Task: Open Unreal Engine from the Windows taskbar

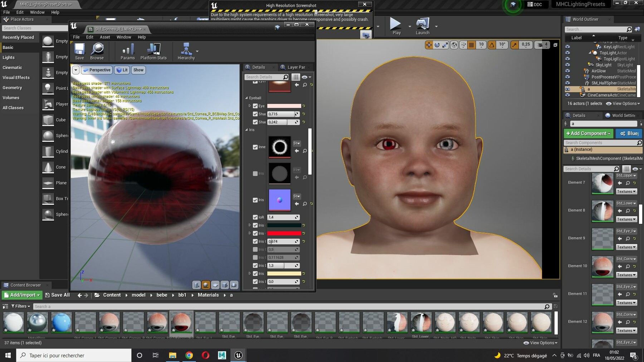Action: point(238,355)
